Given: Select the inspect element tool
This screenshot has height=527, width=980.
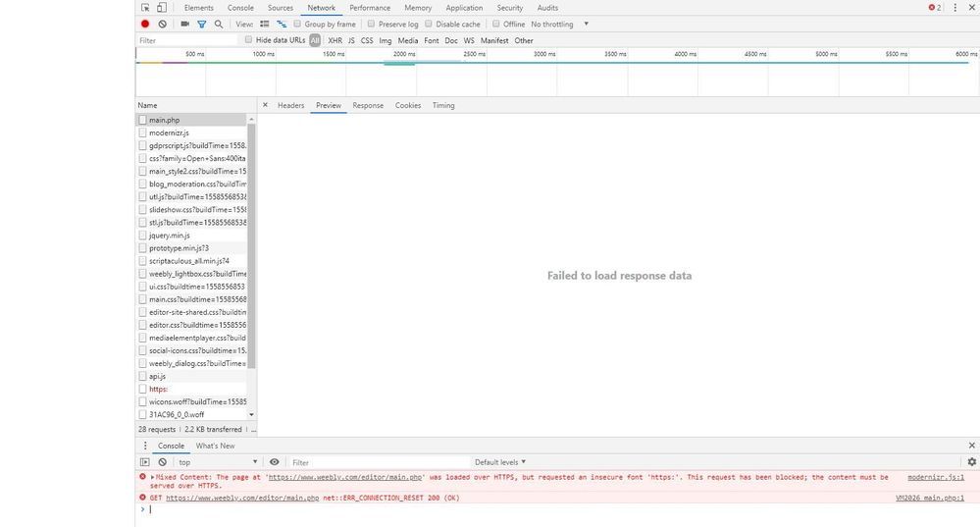Looking at the screenshot, I should (145, 8).
